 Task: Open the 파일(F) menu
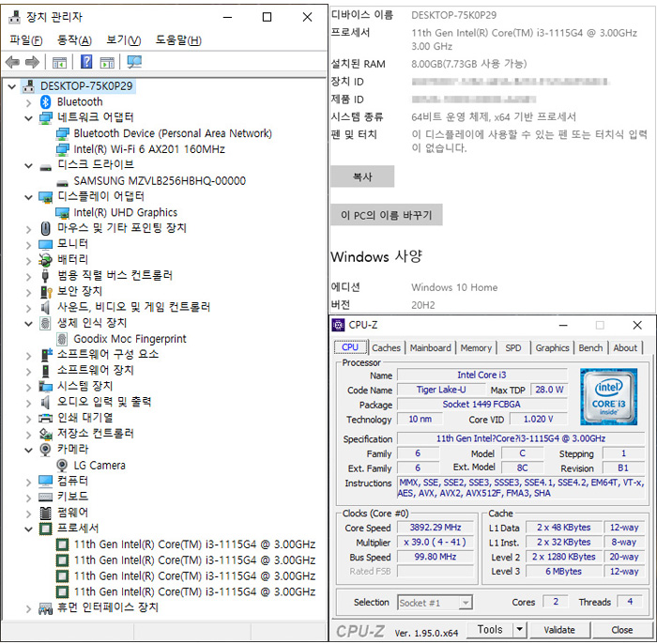click(x=26, y=40)
